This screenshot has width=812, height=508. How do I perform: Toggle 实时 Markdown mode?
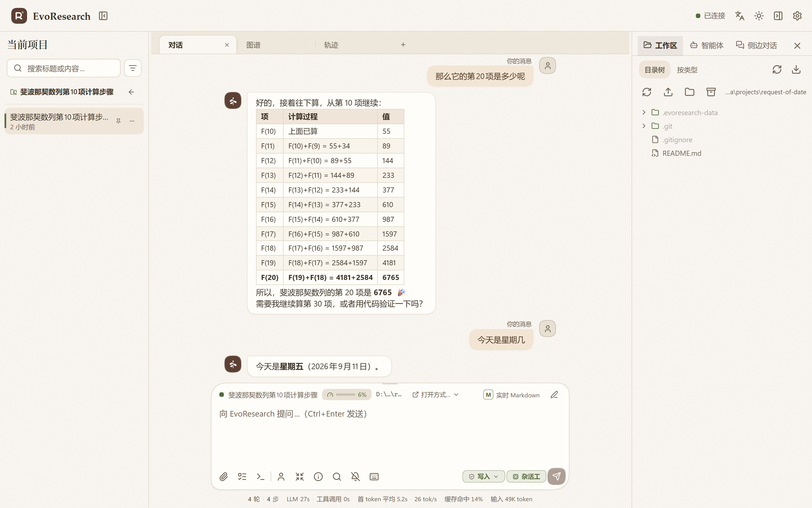point(511,395)
